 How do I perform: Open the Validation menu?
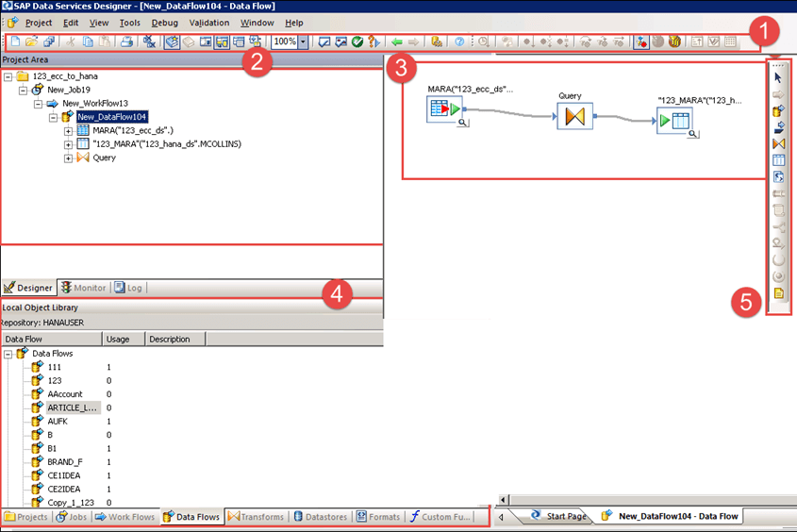point(208,23)
